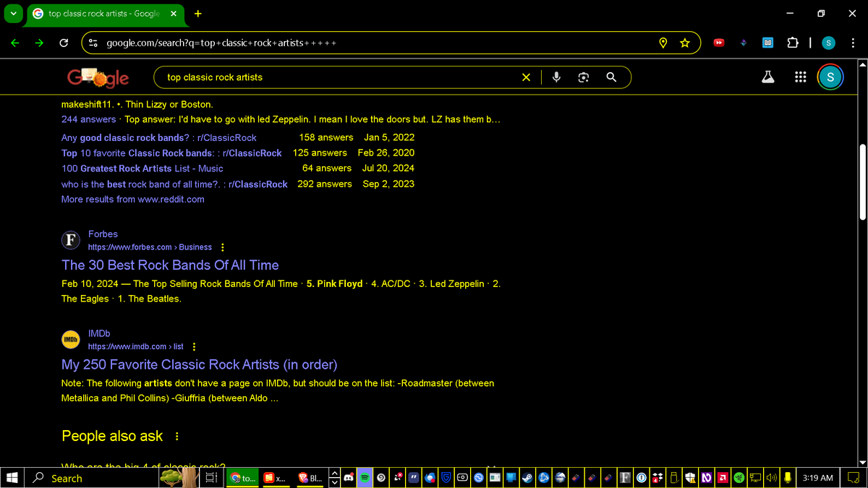Open Dropbox tray icon
This screenshot has height=488, width=868.
click(656, 478)
